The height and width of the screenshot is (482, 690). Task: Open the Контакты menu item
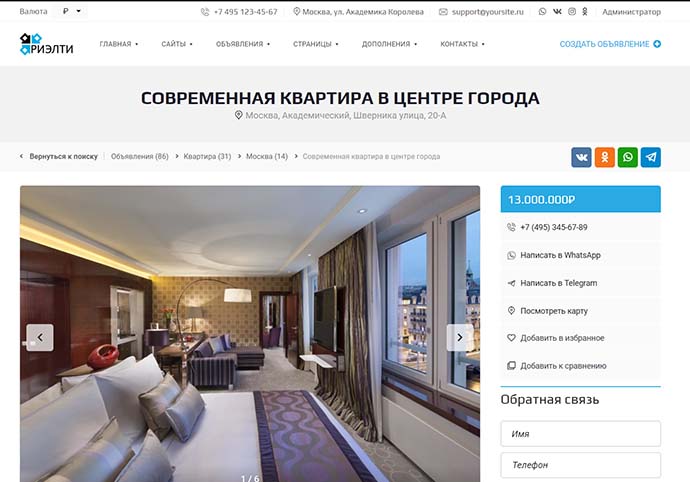coord(462,44)
